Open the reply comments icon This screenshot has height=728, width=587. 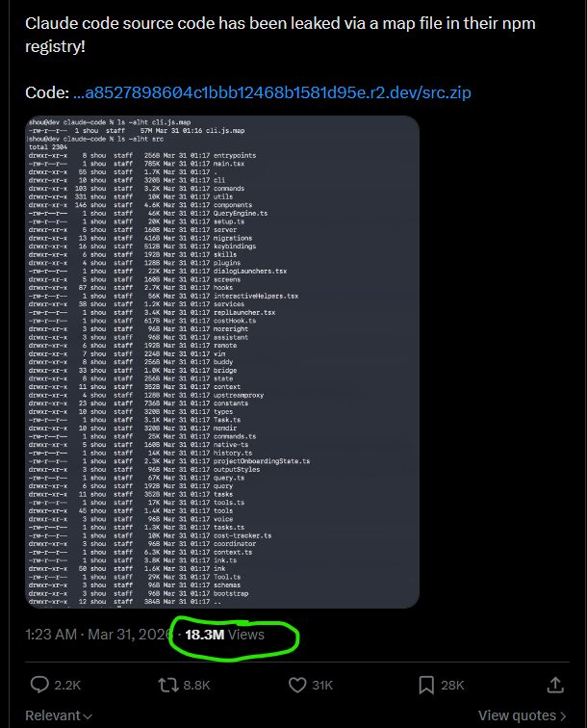[39, 685]
